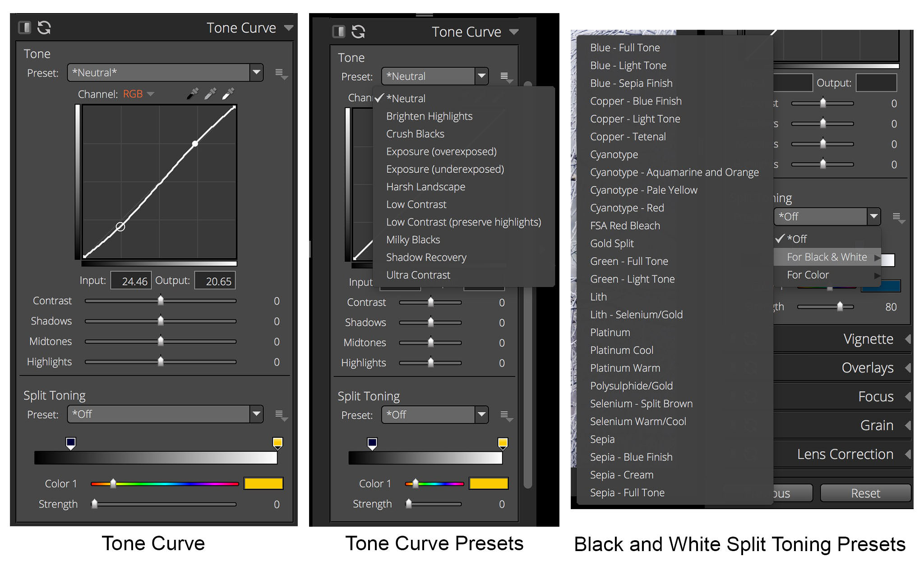Select Lith - Selenium/Gold preset
Screen dimensions: 924x584
(x=636, y=314)
